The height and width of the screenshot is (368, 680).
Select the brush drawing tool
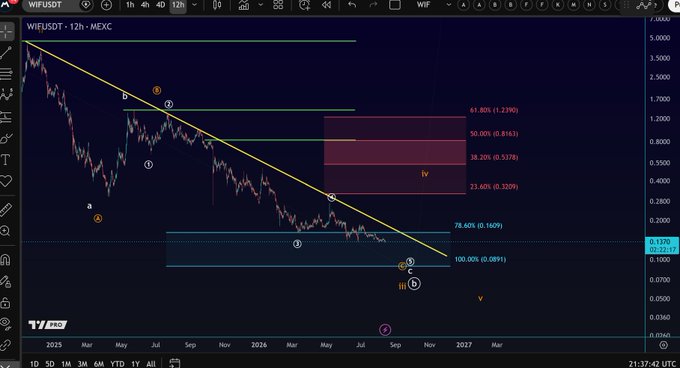pos(6,139)
